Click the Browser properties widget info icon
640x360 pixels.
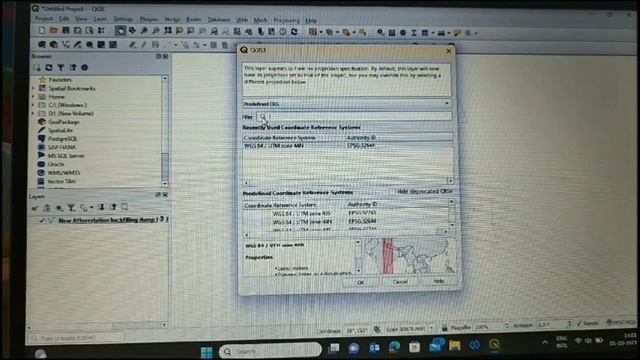(x=84, y=67)
